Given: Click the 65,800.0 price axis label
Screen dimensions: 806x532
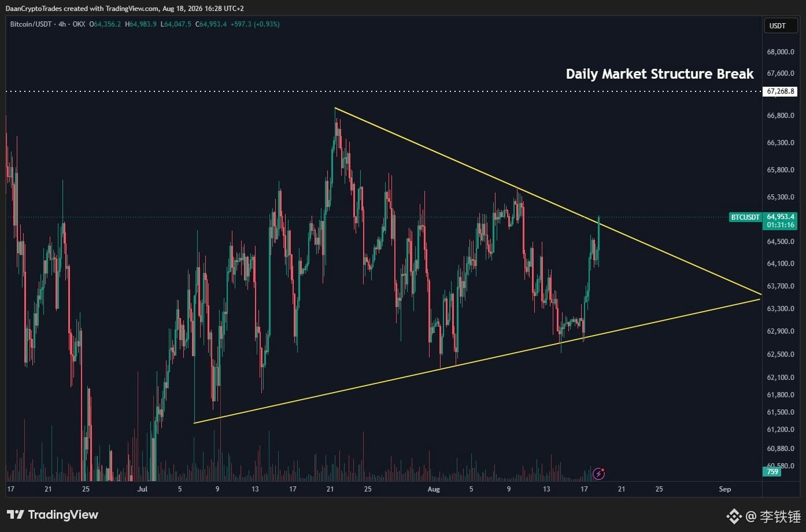Looking at the screenshot, I should pyautogui.click(x=781, y=170).
